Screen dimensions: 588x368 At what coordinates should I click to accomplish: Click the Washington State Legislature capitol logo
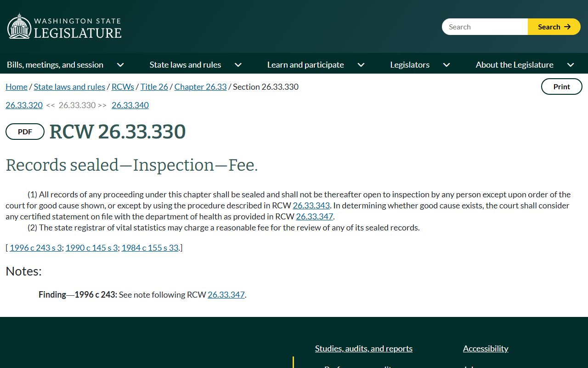click(64, 26)
